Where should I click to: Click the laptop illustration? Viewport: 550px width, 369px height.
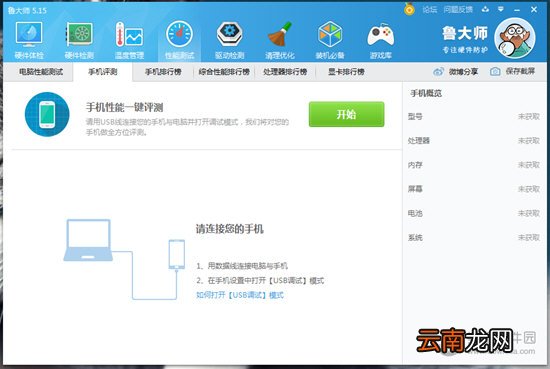point(88,240)
